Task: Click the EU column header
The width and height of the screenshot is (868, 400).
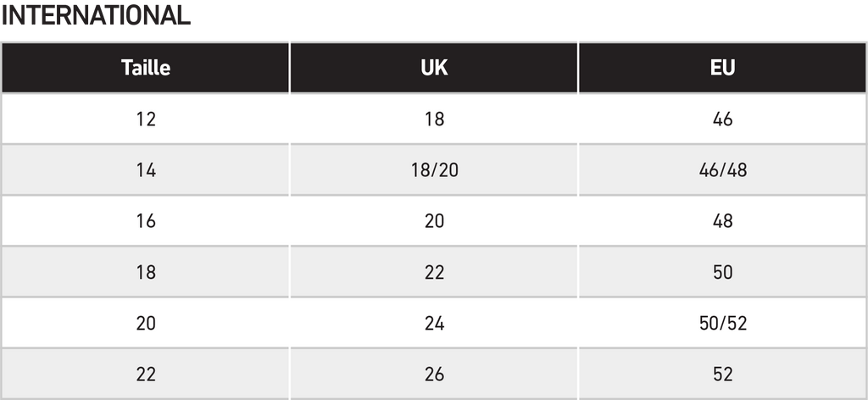Action: coord(722,68)
